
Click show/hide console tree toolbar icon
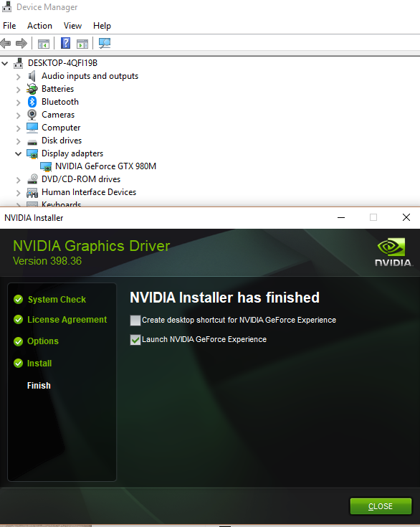click(x=44, y=43)
